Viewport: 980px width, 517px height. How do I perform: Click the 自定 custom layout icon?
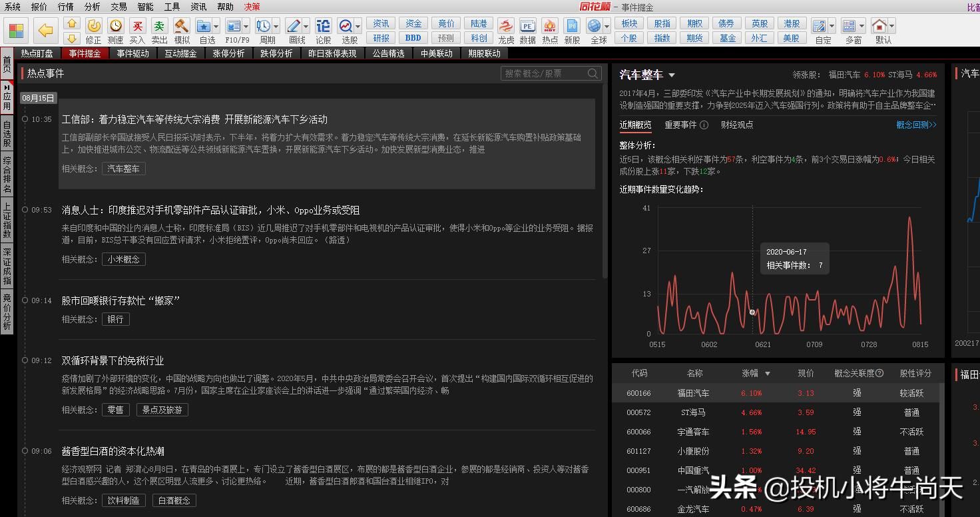[820, 26]
